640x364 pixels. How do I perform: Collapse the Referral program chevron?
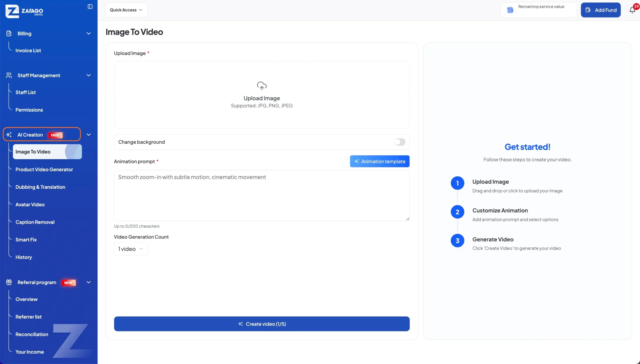coord(88,282)
